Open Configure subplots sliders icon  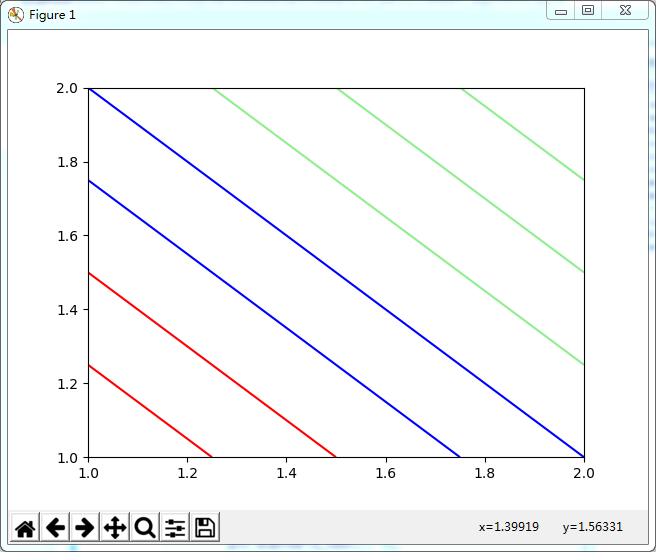[175, 527]
